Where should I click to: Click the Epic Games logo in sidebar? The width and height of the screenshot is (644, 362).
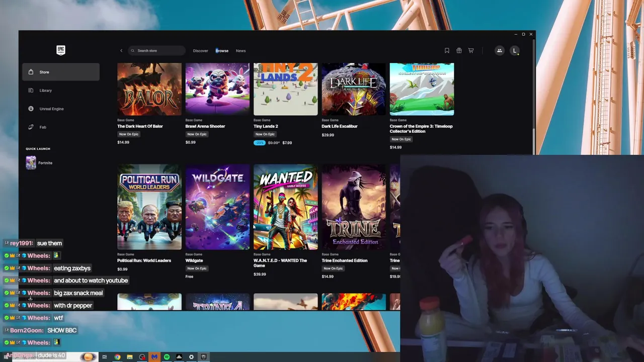(60, 50)
